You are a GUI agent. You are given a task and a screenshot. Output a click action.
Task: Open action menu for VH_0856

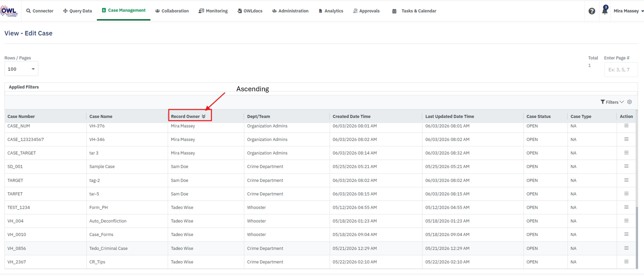626,248
